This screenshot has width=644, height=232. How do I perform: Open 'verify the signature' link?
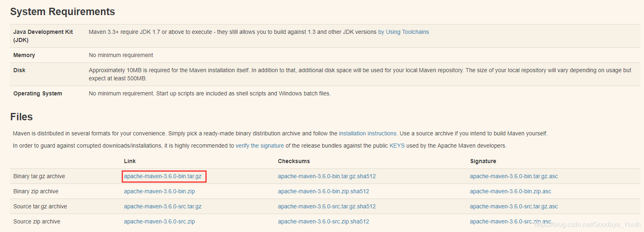pos(260,146)
